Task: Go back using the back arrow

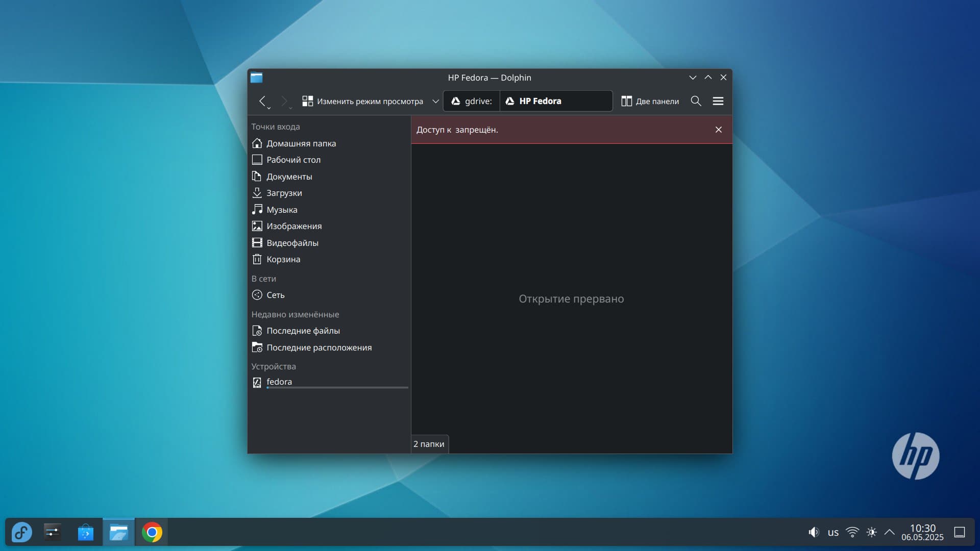Action: (x=262, y=101)
